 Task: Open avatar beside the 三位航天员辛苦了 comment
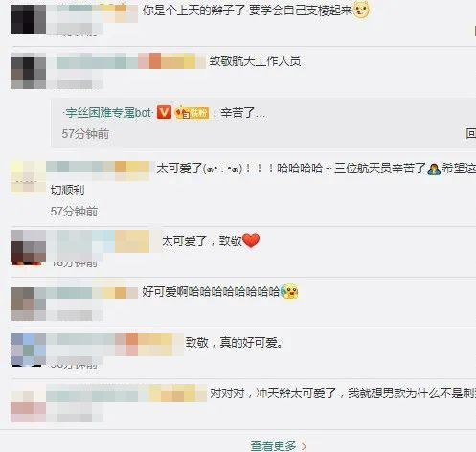pyautogui.click(x=29, y=177)
